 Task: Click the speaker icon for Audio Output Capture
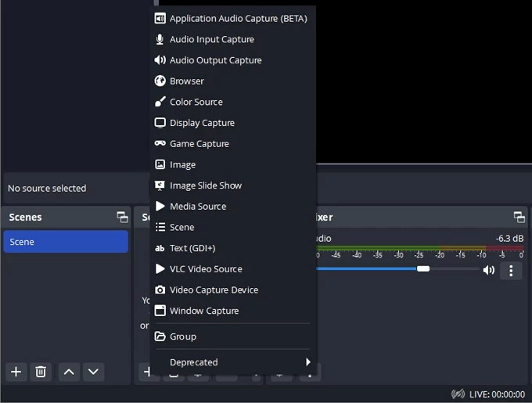coord(160,60)
